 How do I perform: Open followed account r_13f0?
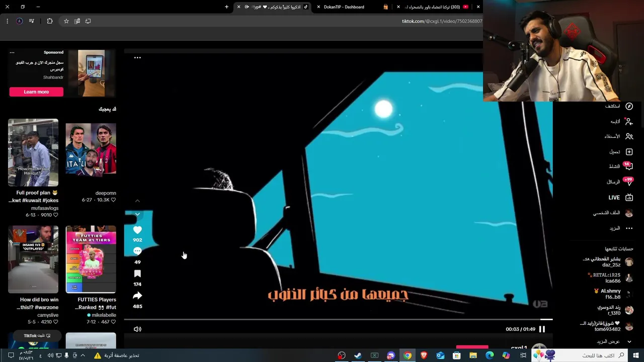pyautogui.click(x=615, y=310)
